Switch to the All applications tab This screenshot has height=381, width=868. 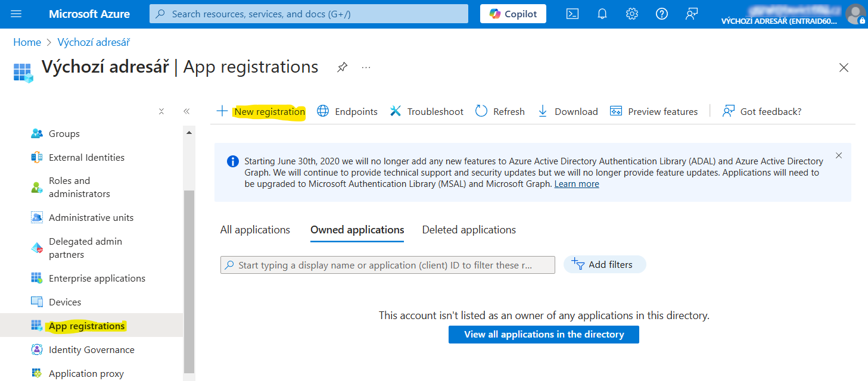pyautogui.click(x=255, y=230)
